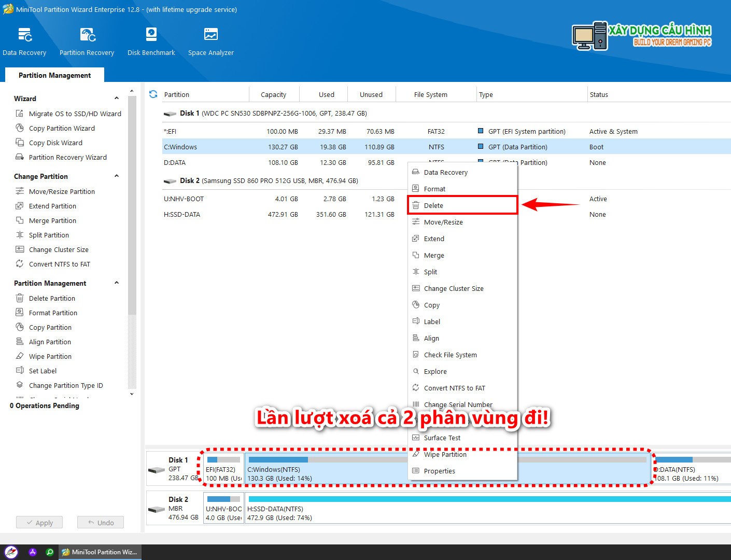This screenshot has height=560, width=731.
Task: Click Partition Recovery Wizard icon
Action: pyautogui.click(x=20, y=157)
